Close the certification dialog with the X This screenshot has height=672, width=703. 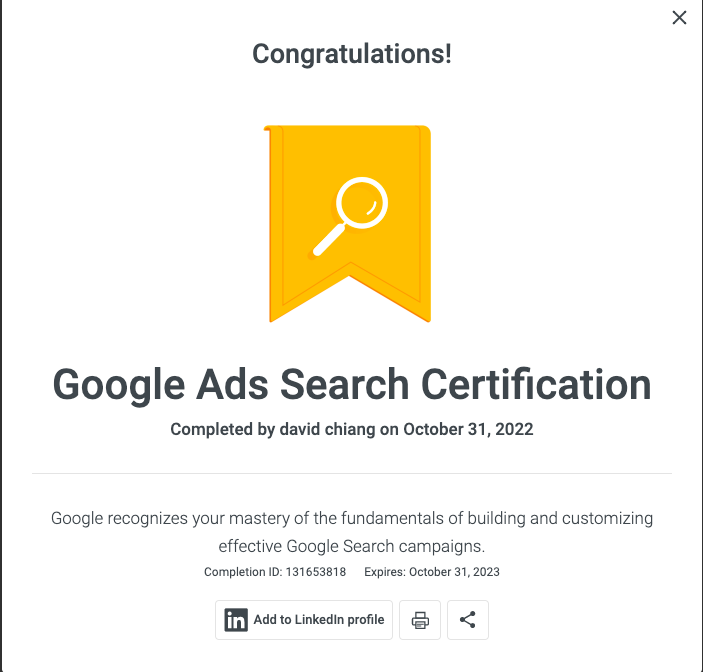[x=679, y=18]
